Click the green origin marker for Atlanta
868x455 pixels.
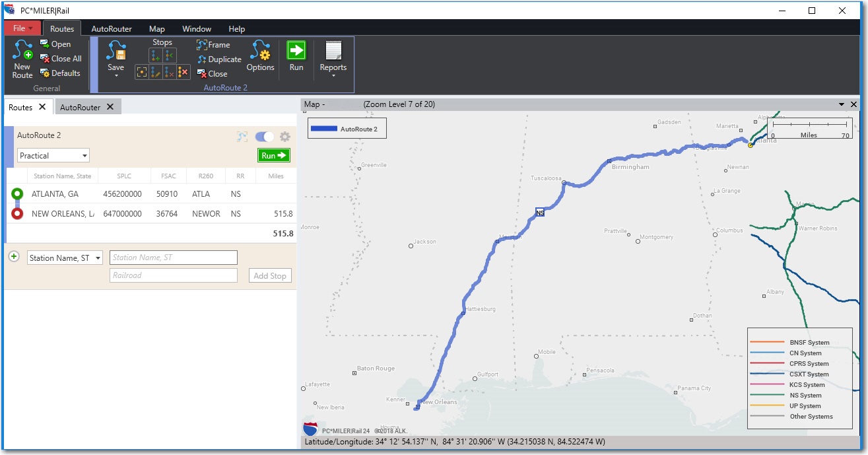coord(17,194)
